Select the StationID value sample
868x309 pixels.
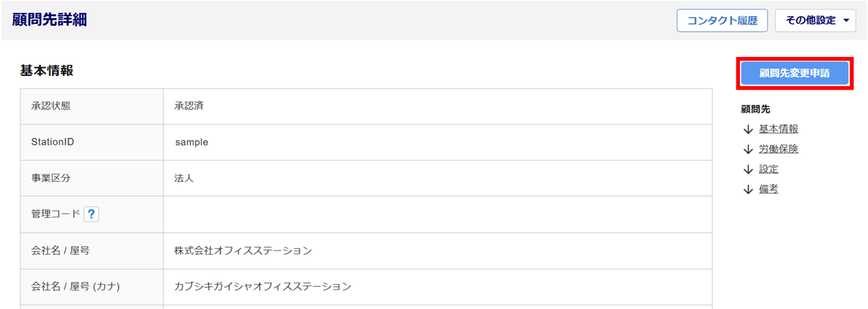pos(191,143)
